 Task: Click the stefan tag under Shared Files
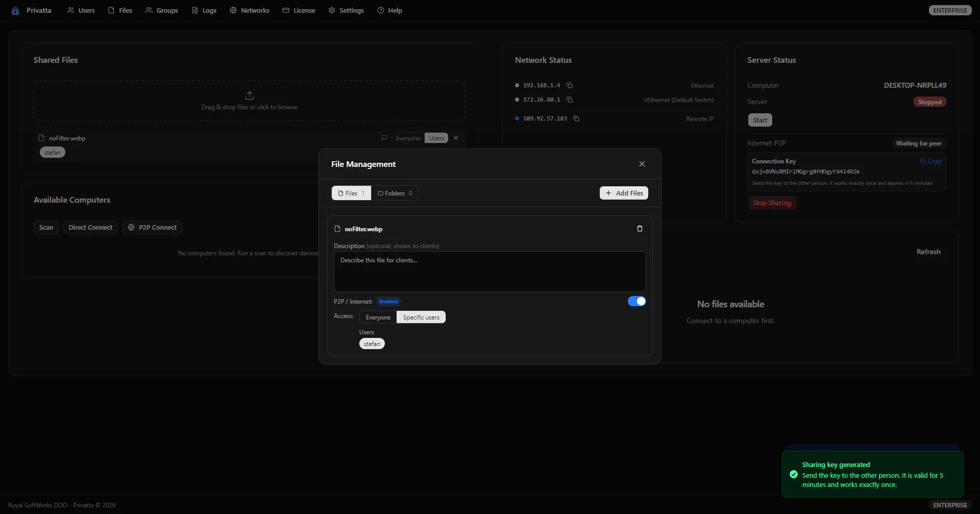(x=53, y=153)
